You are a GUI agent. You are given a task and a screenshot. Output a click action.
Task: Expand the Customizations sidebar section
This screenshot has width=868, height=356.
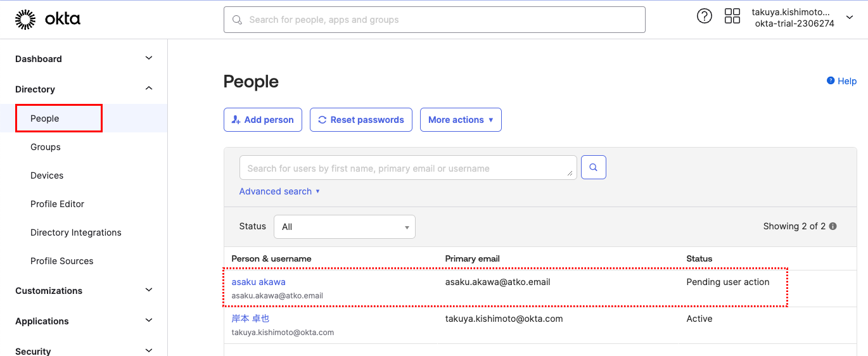click(149, 290)
